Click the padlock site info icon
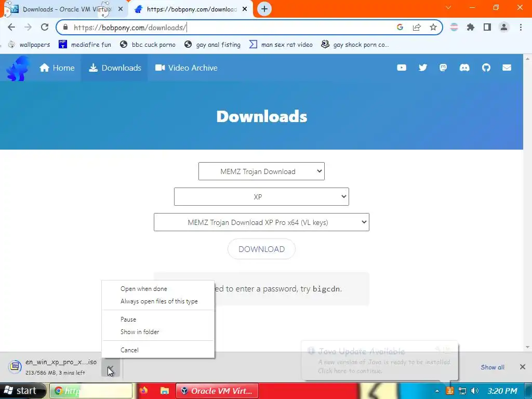This screenshot has height=399, width=532. tap(65, 27)
